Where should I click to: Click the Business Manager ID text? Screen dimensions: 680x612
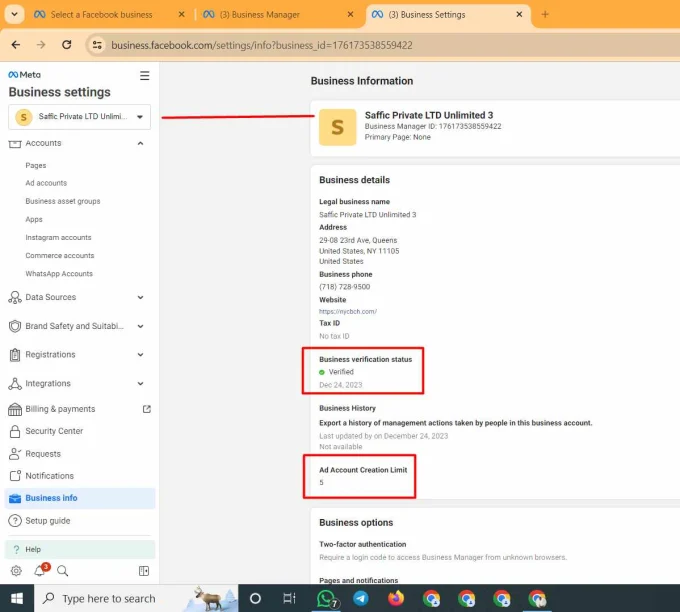(x=433, y=126)
